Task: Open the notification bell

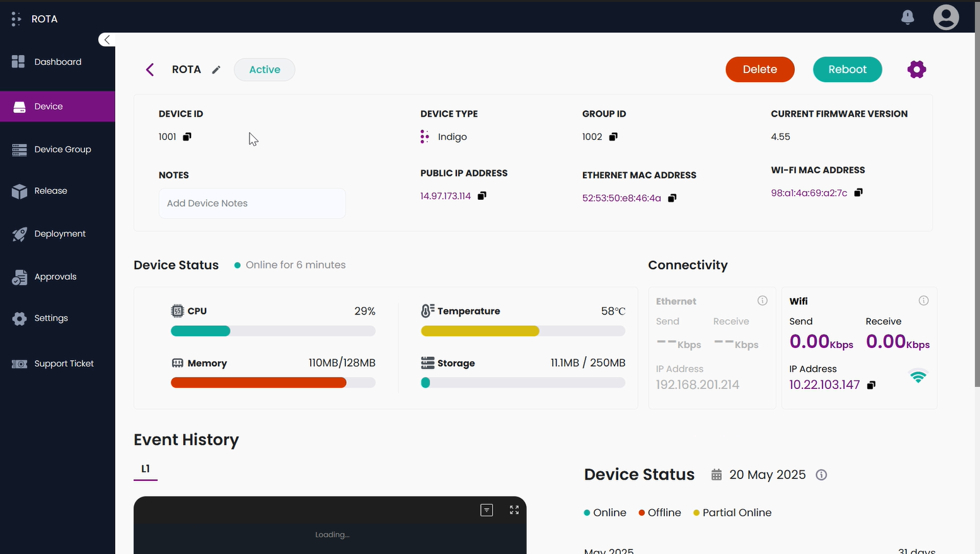Action: click(908, 17)
